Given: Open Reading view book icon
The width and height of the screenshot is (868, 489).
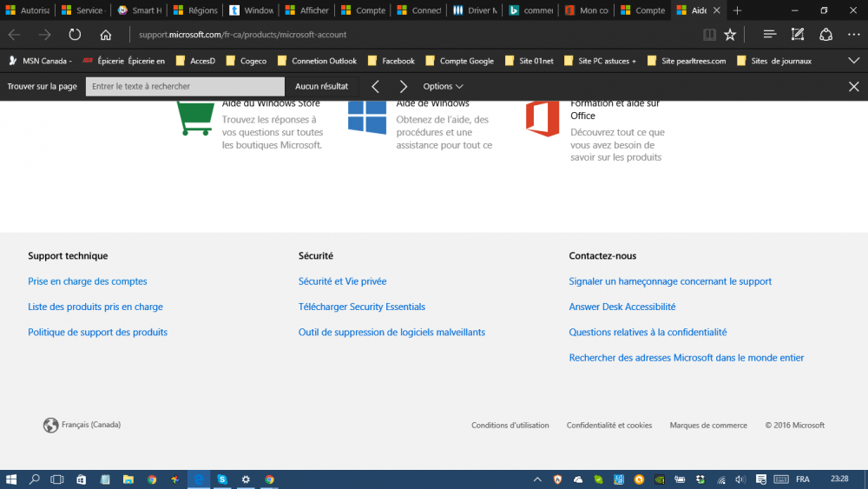Looking at the screenshot, I should pyautogui.click(x=709, y=35).
